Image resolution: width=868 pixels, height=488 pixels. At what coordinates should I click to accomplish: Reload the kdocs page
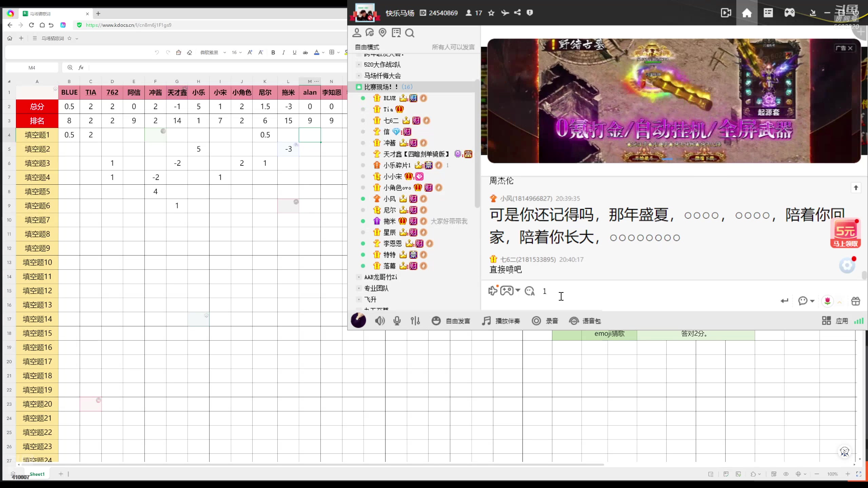[x=31, y=25]
